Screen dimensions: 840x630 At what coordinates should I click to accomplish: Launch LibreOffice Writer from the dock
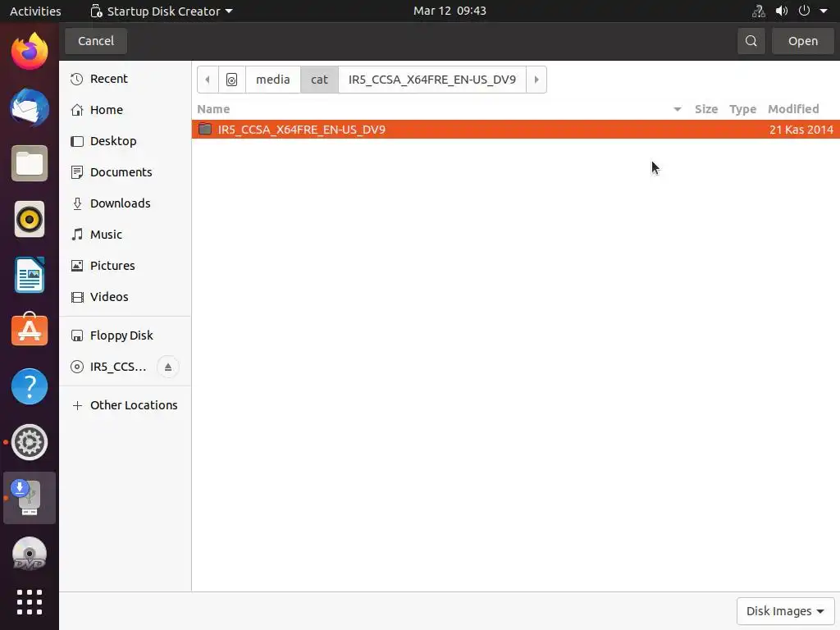point(30,275)
